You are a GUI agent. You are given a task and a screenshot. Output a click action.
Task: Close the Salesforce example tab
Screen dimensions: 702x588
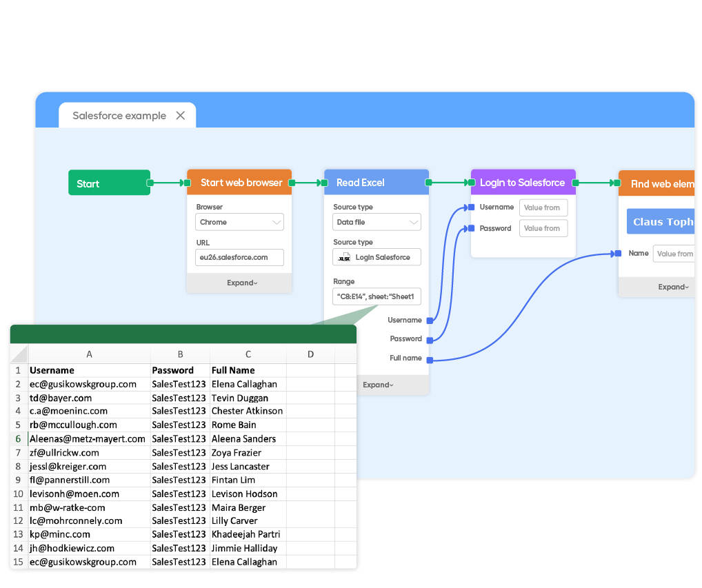[x=180, y=115]
